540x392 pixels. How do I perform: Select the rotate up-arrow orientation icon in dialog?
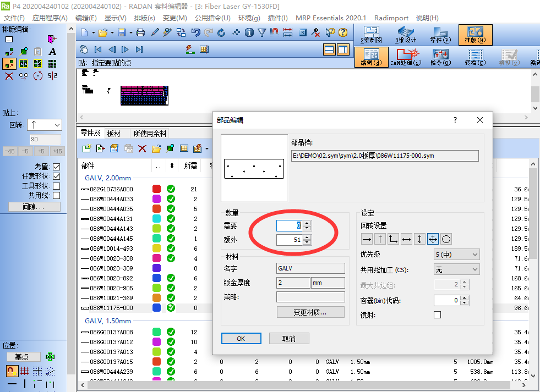[x=380, y=239]
